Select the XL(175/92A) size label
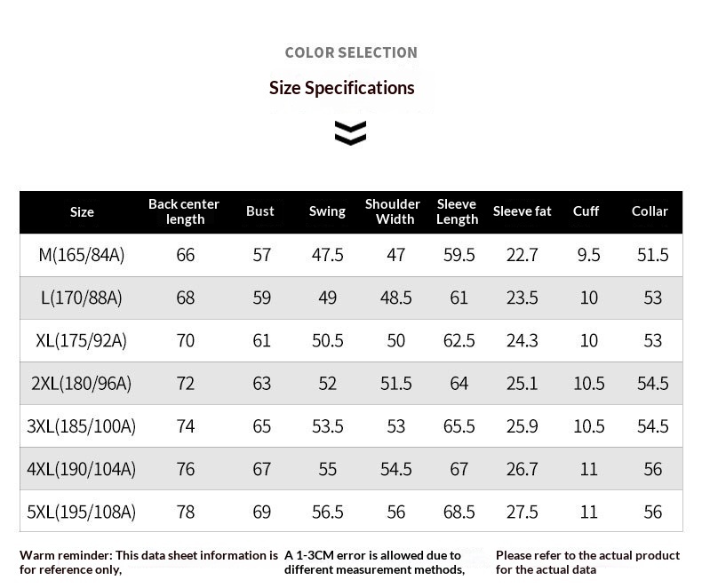This screenshot has width=702, height=588. [x=82, y=340]
